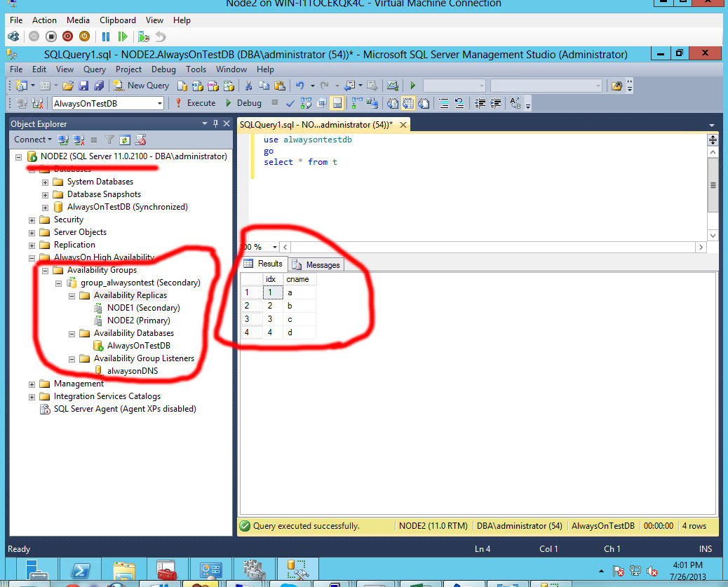This screenshot has height=587, width=728.
Task: Pin the Object Explorer panel
Action: click(x=217, y=123)
